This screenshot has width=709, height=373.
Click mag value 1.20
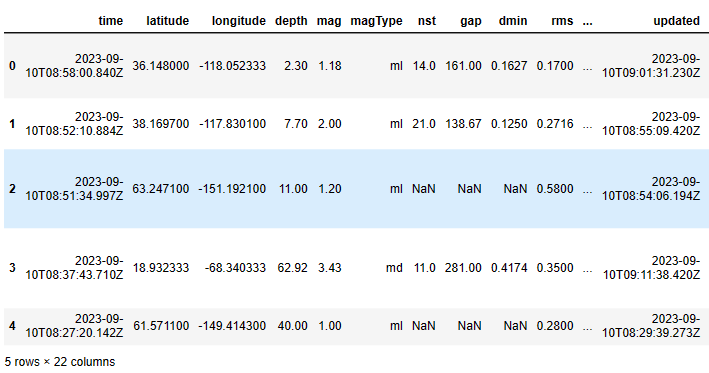coord(330,189)
